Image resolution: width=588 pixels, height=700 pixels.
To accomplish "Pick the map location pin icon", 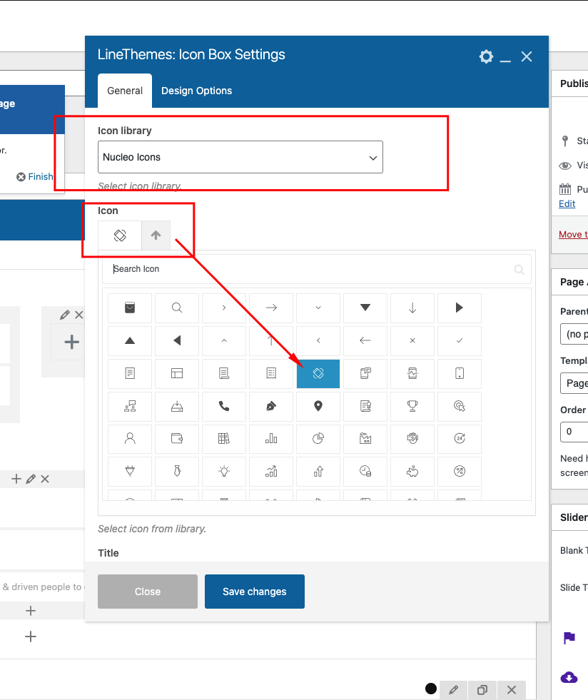I will pos(318,406).
